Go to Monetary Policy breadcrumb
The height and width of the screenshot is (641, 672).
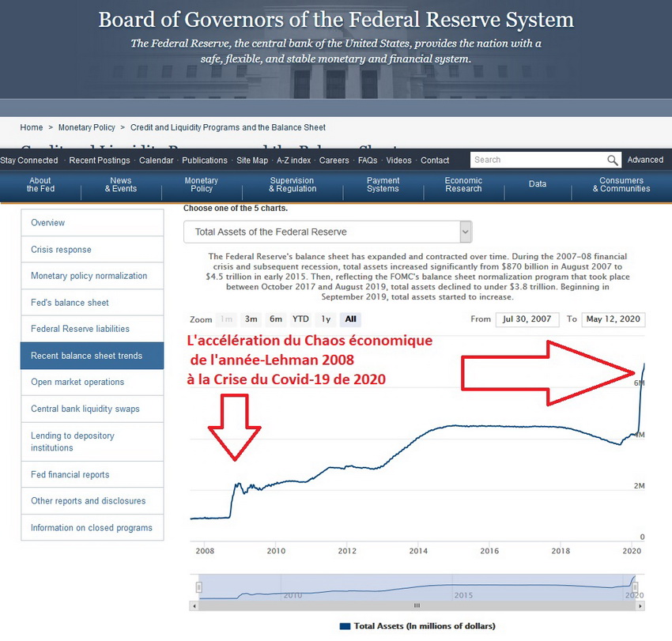(x=87, y=127)
